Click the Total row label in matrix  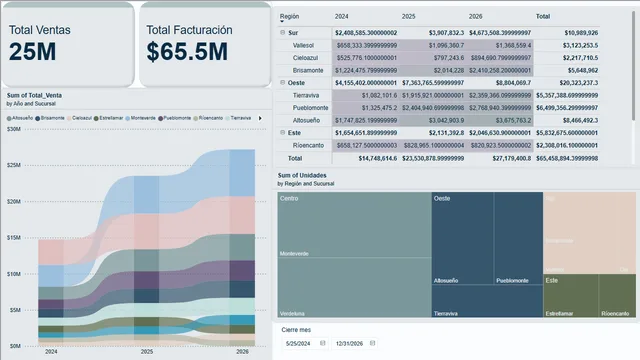click(295, 158)
